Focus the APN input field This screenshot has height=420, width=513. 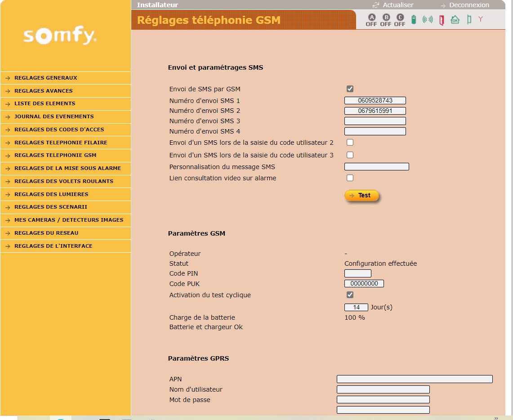[x=414, y=379]
